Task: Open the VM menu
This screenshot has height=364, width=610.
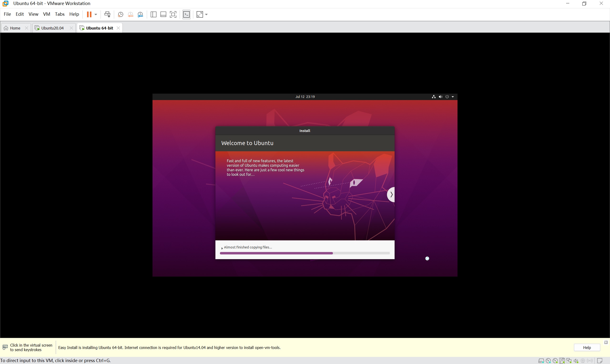Action: tap(46, 14)
